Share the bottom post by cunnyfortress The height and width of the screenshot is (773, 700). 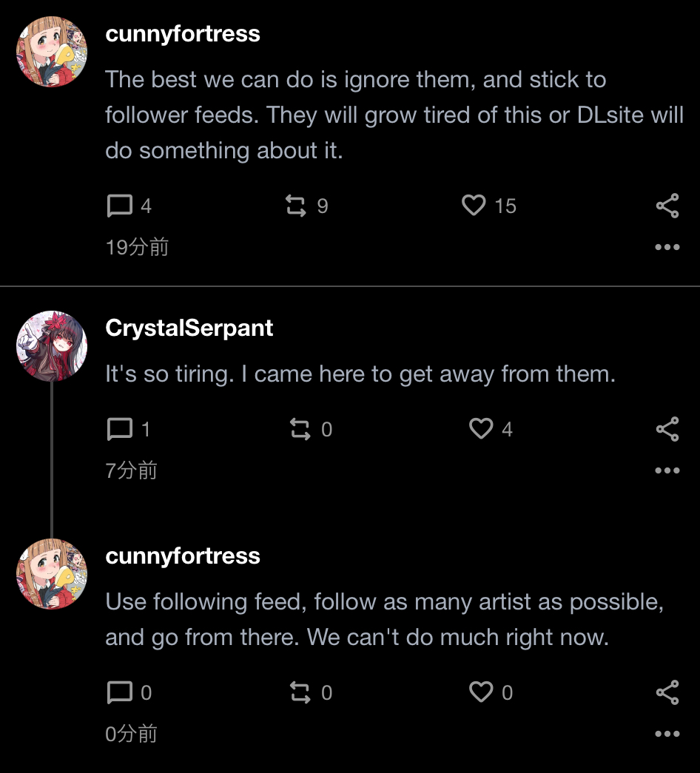click(x=667, y=692)
